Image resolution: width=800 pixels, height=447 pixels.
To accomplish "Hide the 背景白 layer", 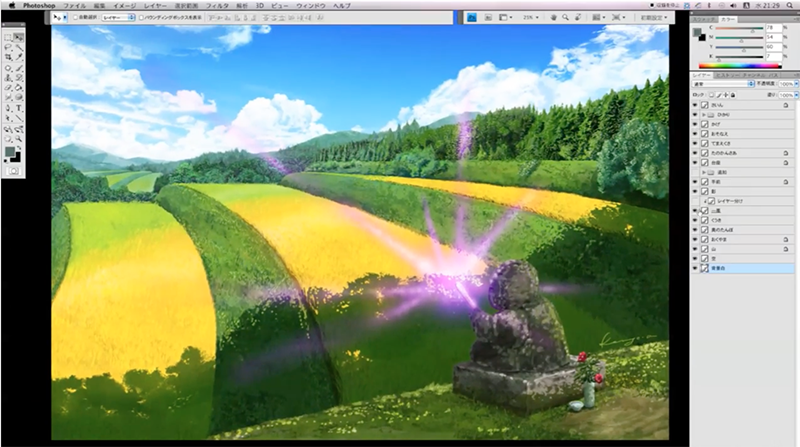I will click(694, 268).
